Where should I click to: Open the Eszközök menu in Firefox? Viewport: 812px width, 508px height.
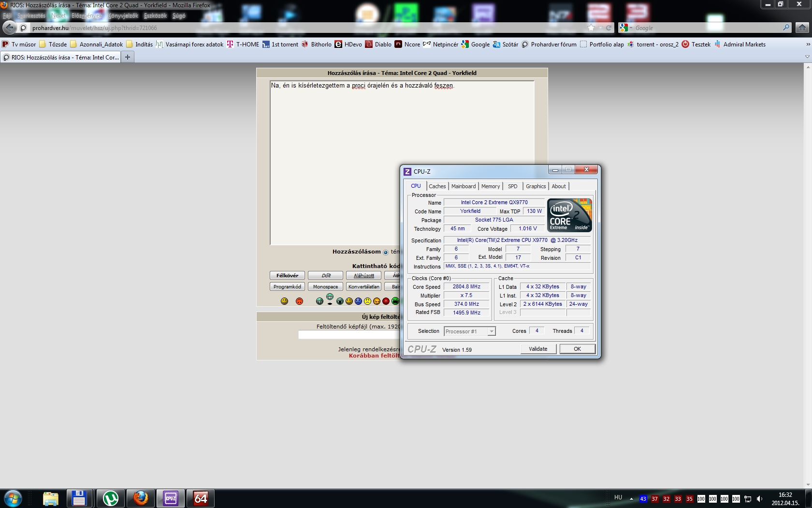(155, 15)
